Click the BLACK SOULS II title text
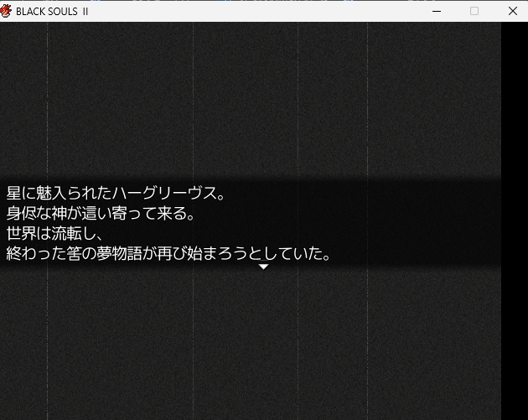This screenshot has width=528, height=420. tap(52, 12)
